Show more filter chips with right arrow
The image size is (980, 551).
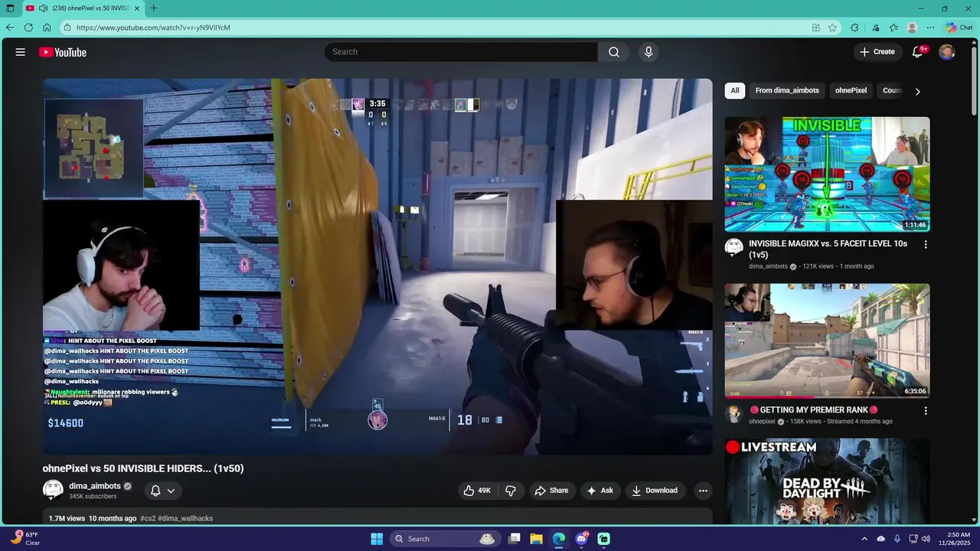(x=917, y=91)
